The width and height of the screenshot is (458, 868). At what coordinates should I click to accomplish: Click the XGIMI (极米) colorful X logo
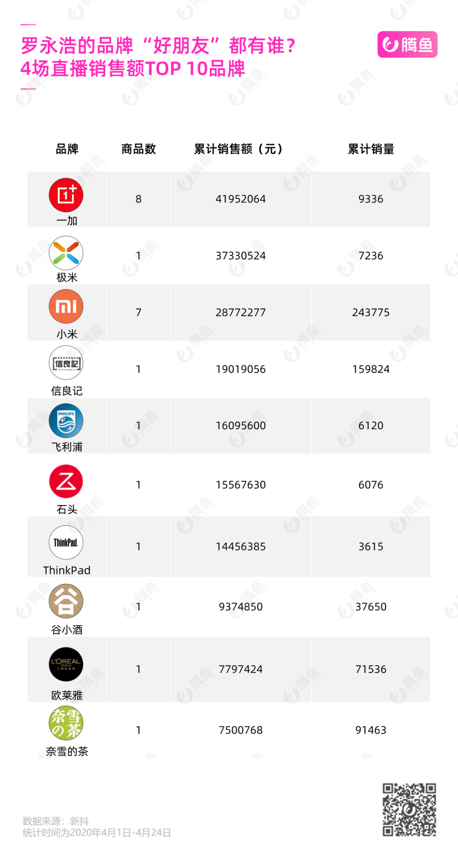pos(66,253)
